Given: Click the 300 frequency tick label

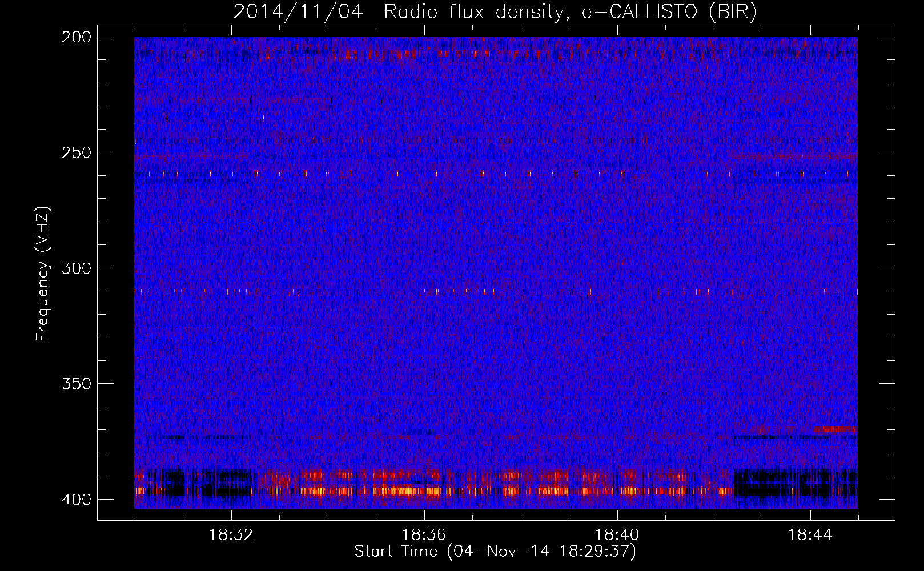Looking at the screenshot, I should click(76, 268).
